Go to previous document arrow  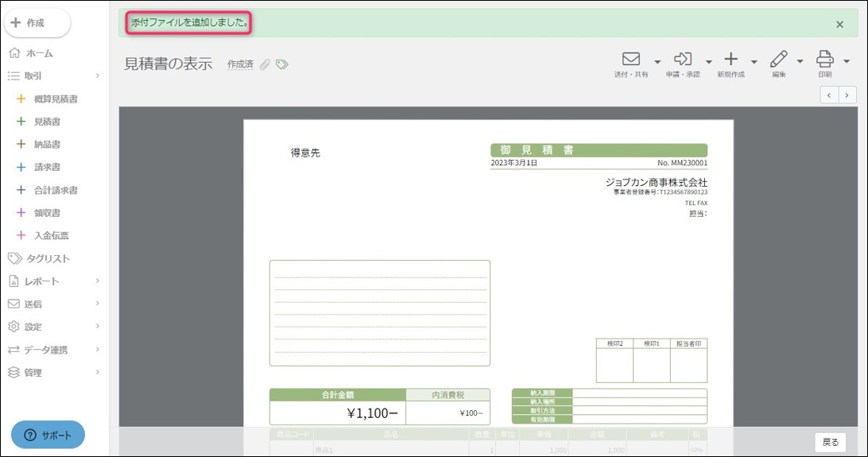coord(829,95)
